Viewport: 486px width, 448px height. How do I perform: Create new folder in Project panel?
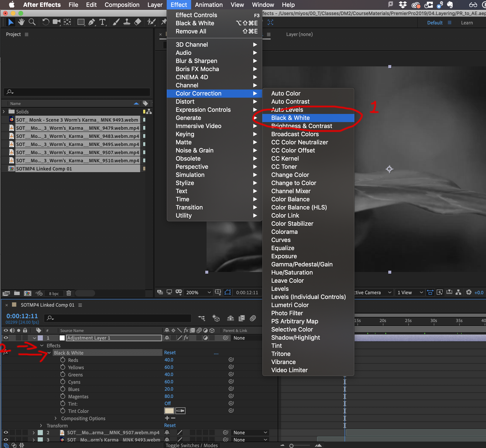(17, 293)
